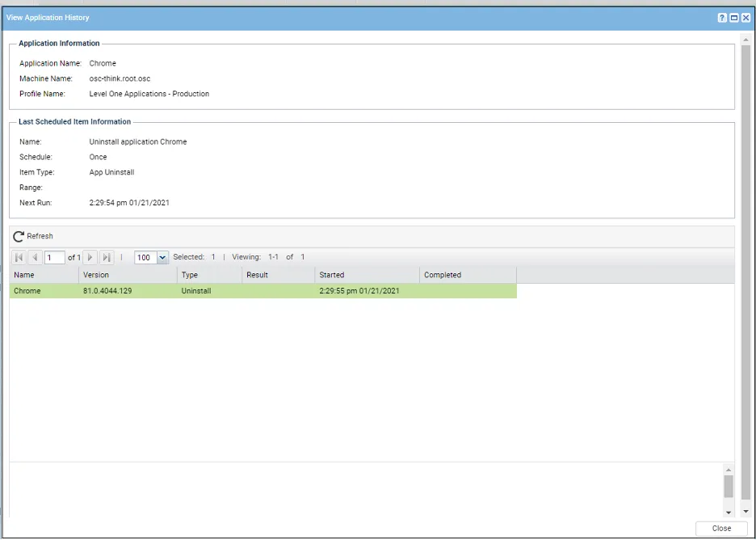This screenshot has height=540, width=756.
Task: Maximize the View Application History dialog
Action: pyautogui.click(x=734, y=18)
